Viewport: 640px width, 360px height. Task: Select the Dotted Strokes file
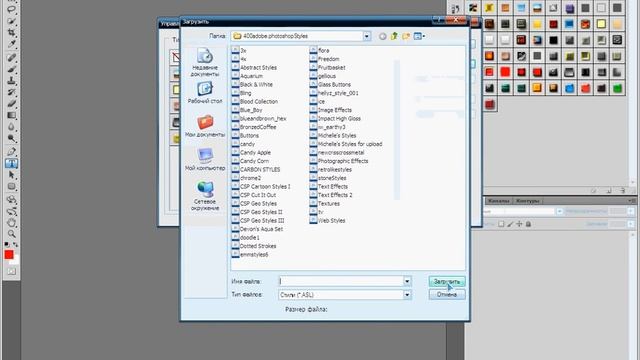click(258, 246)
